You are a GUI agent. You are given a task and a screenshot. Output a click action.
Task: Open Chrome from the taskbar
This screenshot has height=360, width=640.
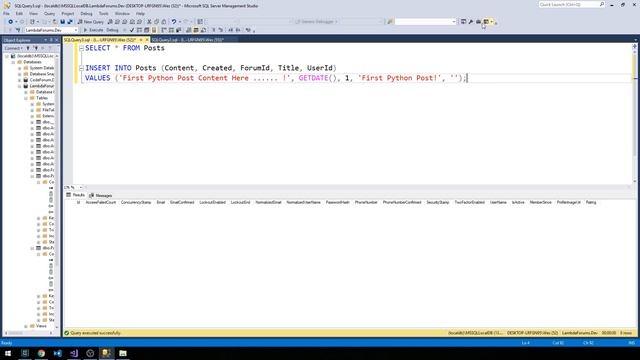pyautogui.click(x=41, y=353)
